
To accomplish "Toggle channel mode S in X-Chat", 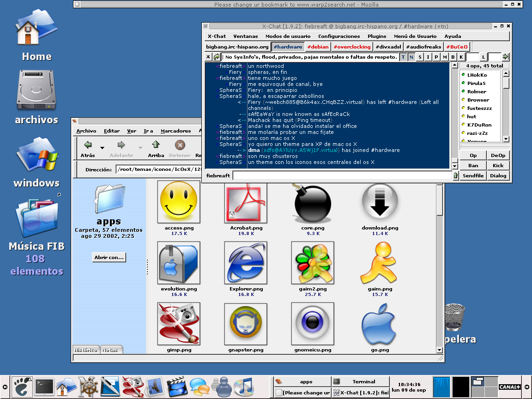I will [x=420, y=57].
